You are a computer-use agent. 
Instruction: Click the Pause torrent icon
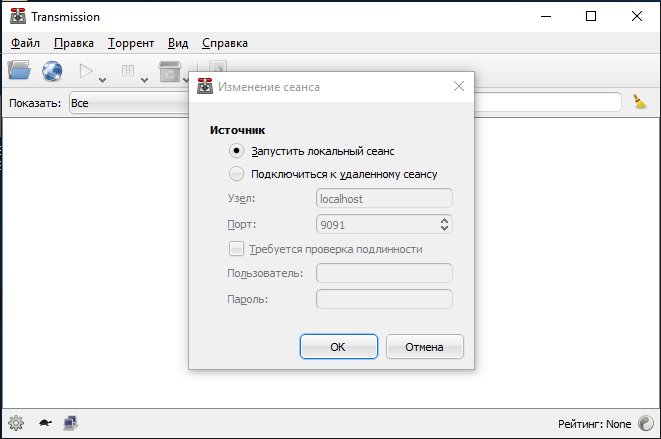click(128, 71)
